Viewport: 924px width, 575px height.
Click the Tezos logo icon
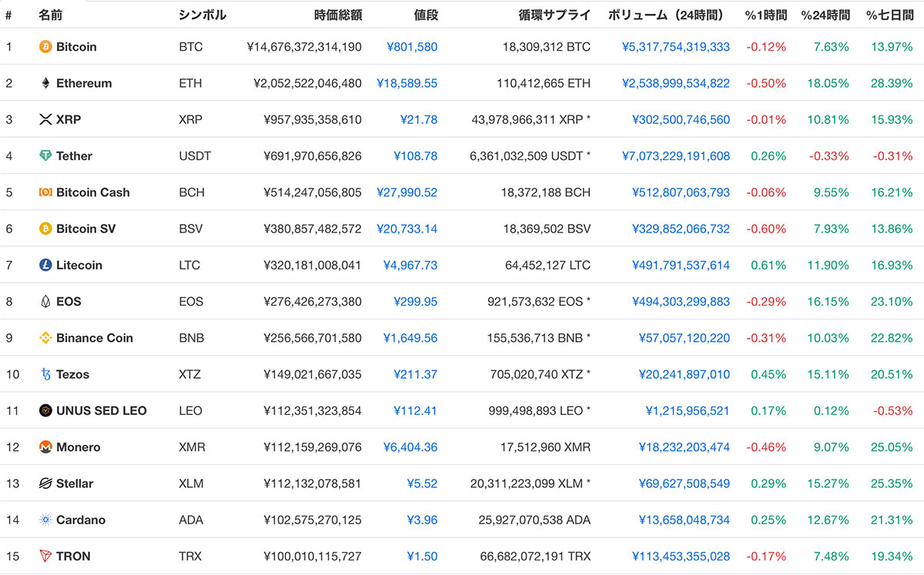45,374
